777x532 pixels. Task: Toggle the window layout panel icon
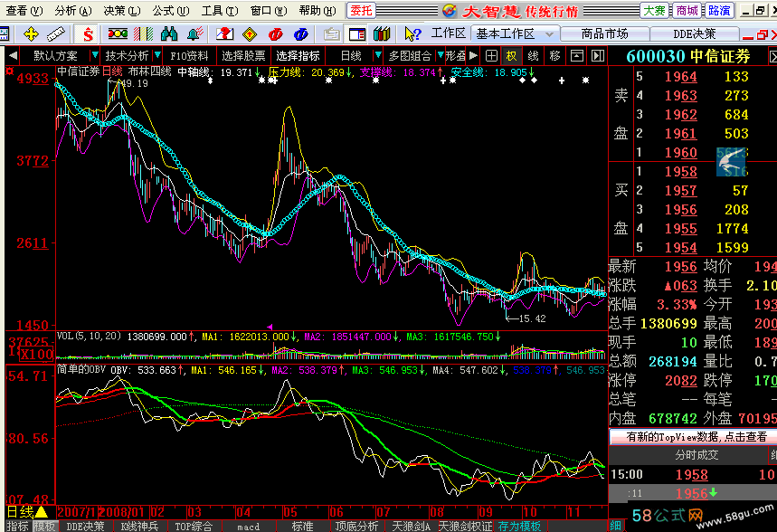(356, 33)
